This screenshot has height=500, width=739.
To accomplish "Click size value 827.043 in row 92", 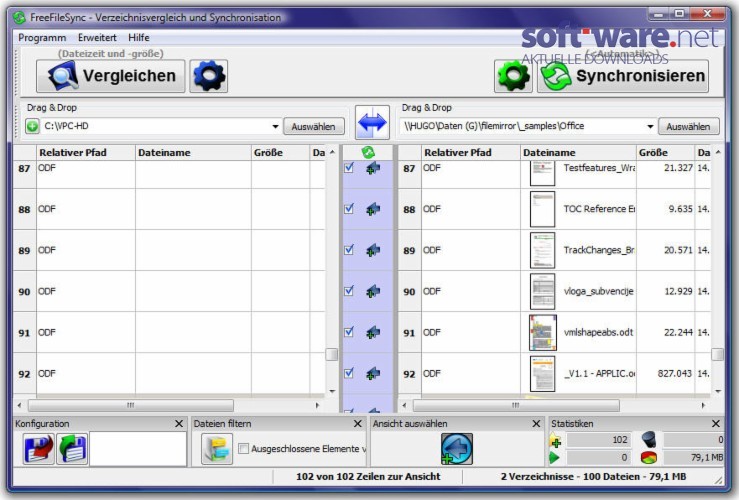I will click(674, 373).
